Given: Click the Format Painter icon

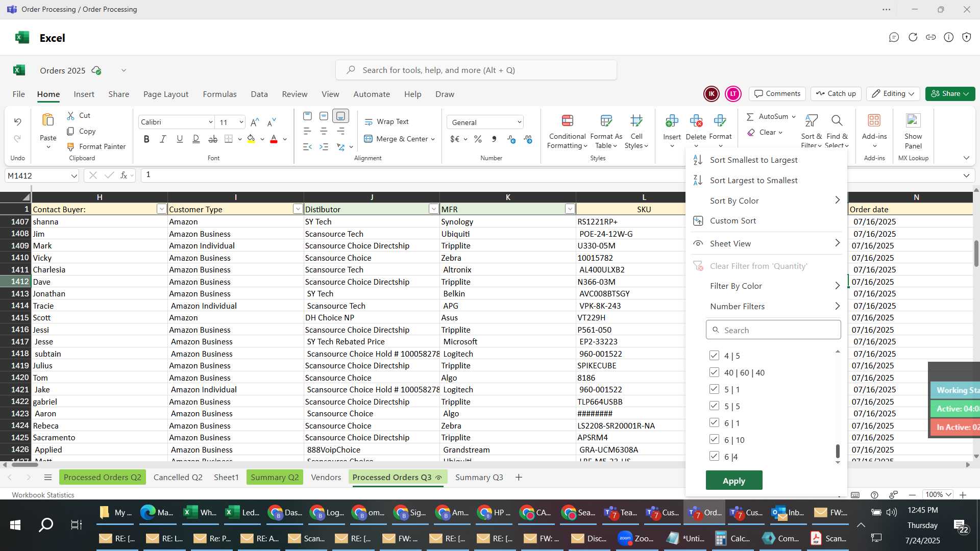Looking at the screenshot, I should pyautogui.click(x=70, y=147).
